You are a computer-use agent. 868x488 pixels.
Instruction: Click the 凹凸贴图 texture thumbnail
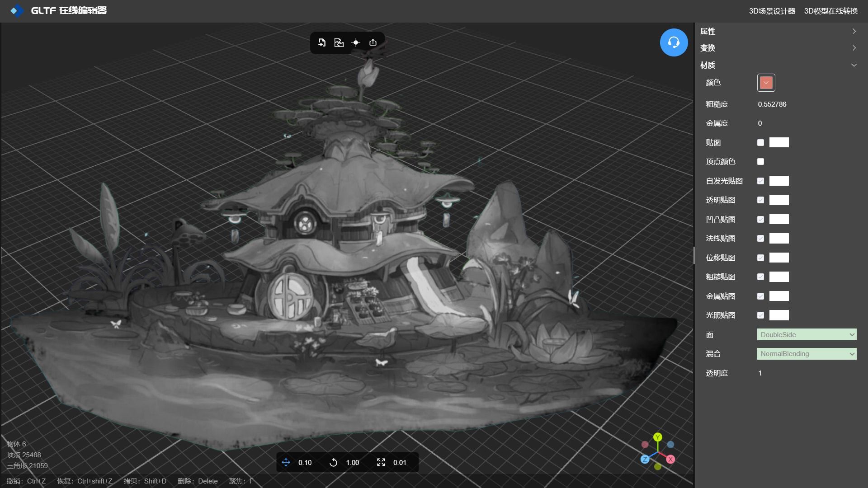tap(779, 219)
